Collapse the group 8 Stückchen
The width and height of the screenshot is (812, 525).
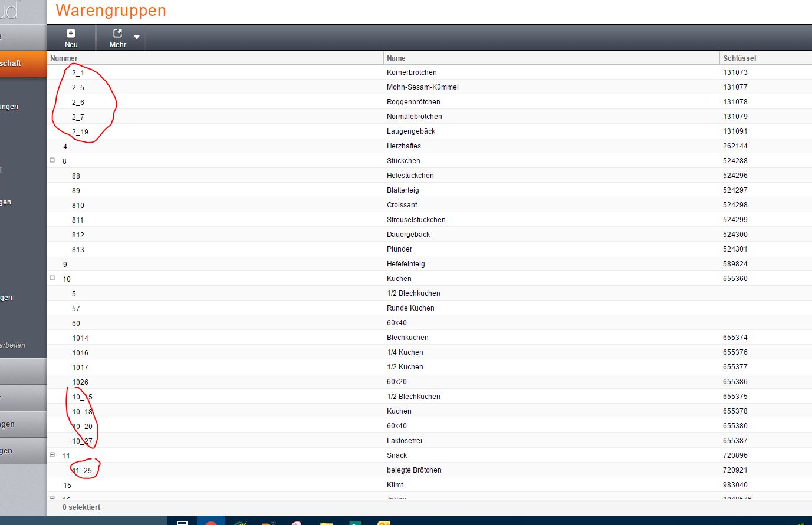52,160
